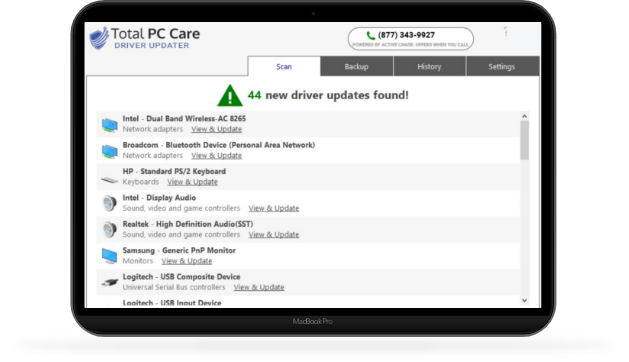Open the History tab
The image size is (629, 362).
coord(429,67)
